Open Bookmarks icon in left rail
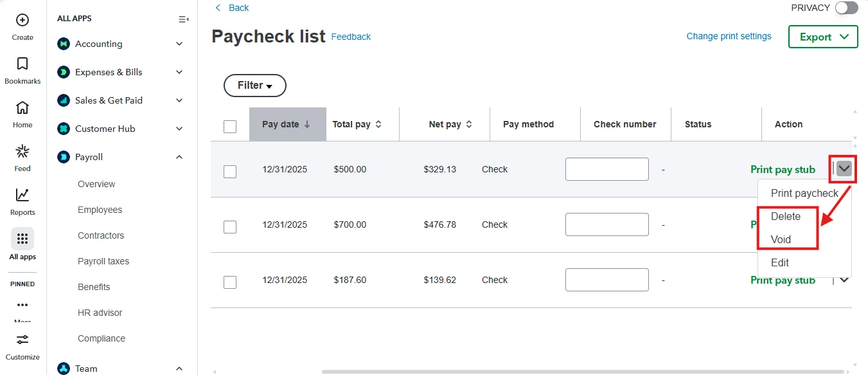The width and height of the screenshot is (868, 375). pyautogui.click(x=22, y=64)
